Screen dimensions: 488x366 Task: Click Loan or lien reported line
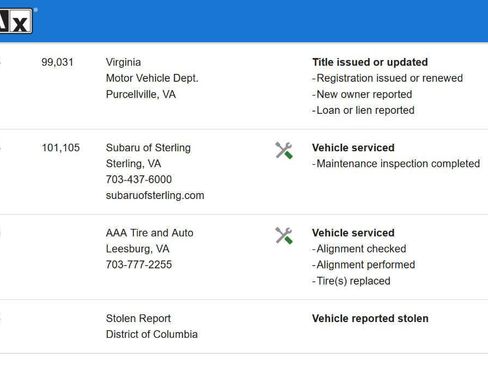[363, 110]
